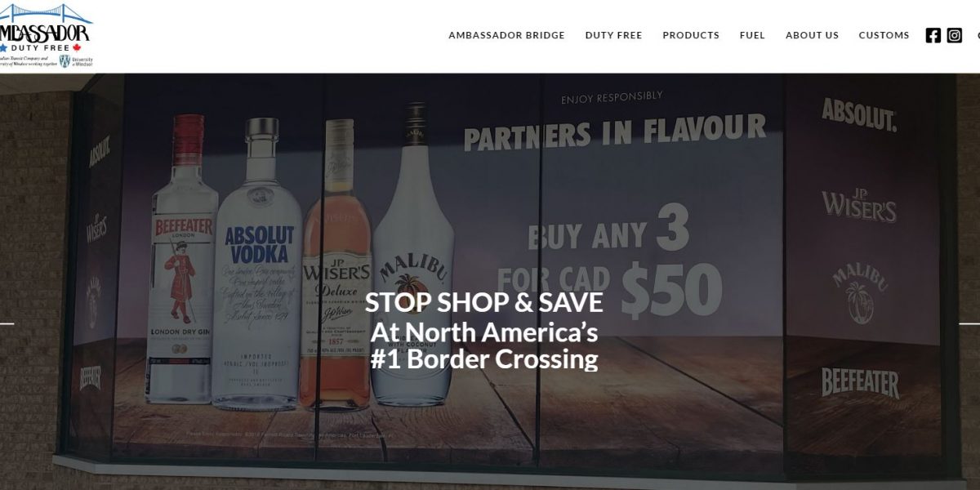The image size is (980, 490).
Task: Click the Beefeater logo on right panel
Action: (x=860, y=382)
